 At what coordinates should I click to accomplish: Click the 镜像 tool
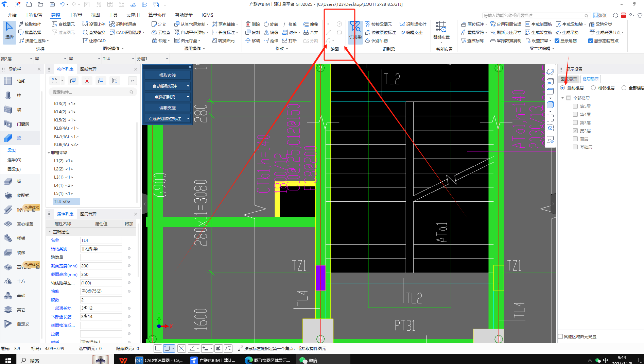coord(271,32)
